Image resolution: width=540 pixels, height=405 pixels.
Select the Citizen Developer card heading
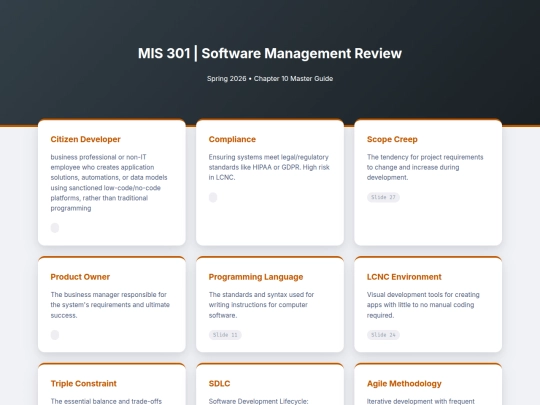pos(85,139)
